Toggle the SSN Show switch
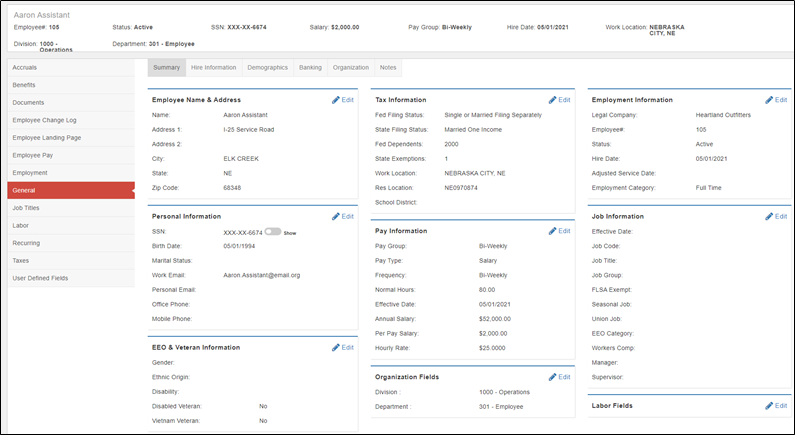795x435 pixels. pos(273,231)
